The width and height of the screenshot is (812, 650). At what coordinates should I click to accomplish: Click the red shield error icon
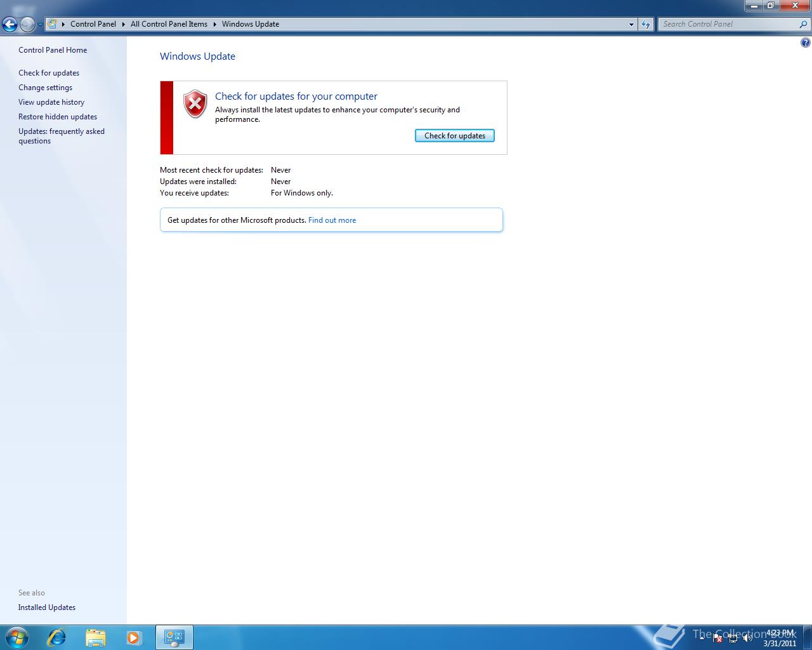195,104
